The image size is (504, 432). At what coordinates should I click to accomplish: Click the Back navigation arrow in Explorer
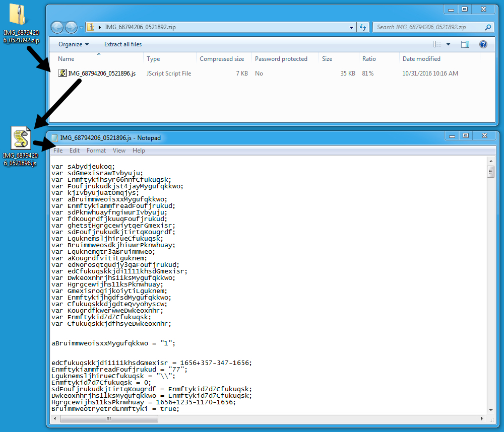click(x=57, y=27)
